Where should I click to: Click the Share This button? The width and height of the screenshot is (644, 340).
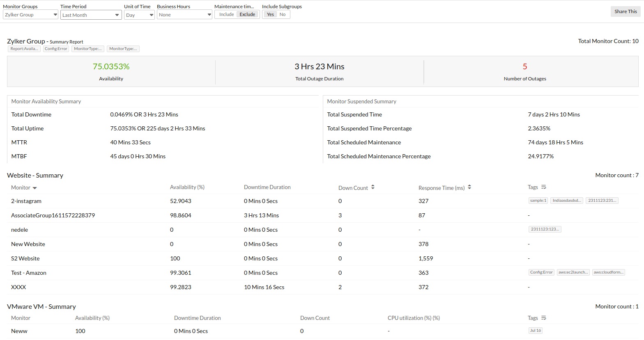[x=626, y=11]
